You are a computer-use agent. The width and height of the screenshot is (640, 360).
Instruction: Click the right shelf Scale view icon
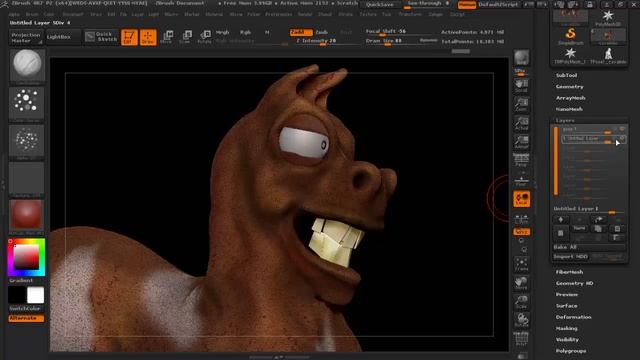point(521,302)
